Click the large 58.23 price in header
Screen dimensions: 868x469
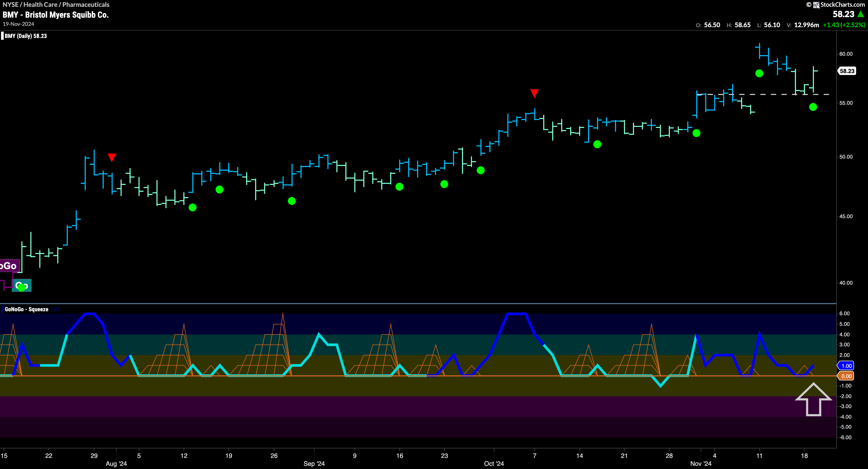[x=843, y=14]
